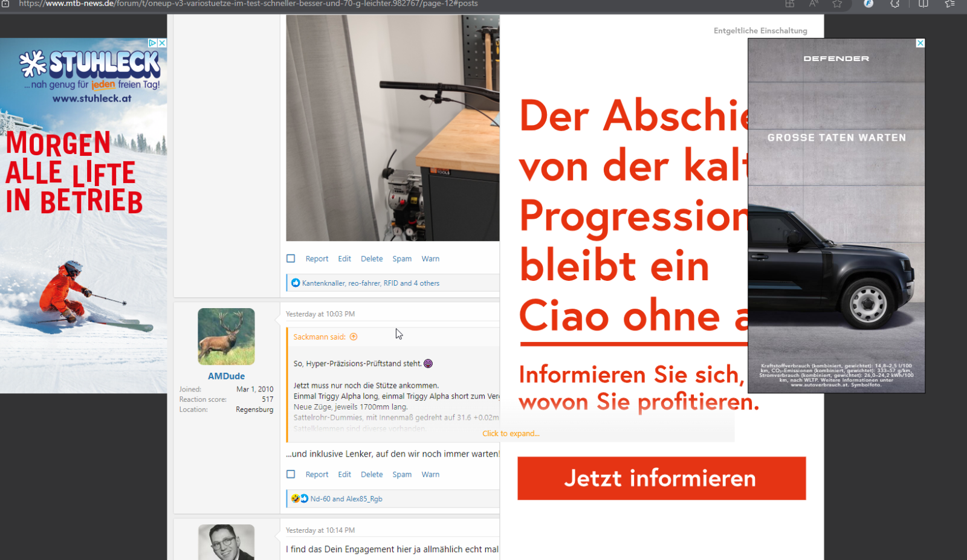The width and height of the screenshot is (967, 560).
Task: Open AMDude user profile name
Action: coord(226,376)
